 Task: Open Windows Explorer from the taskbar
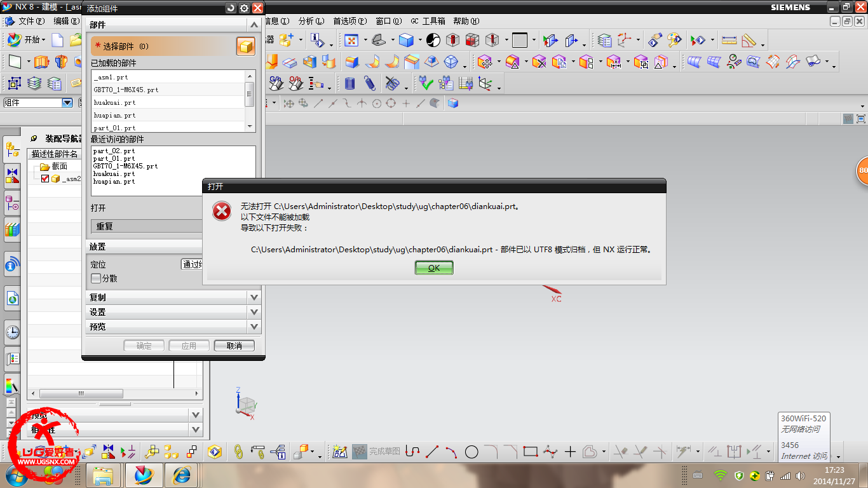[x=103, y=475]
